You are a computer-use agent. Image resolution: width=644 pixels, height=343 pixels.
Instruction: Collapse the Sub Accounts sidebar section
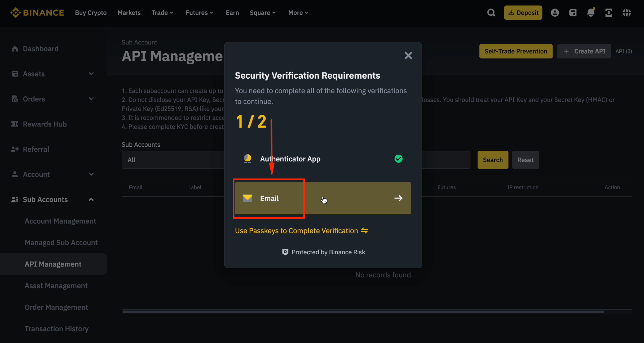91,199
